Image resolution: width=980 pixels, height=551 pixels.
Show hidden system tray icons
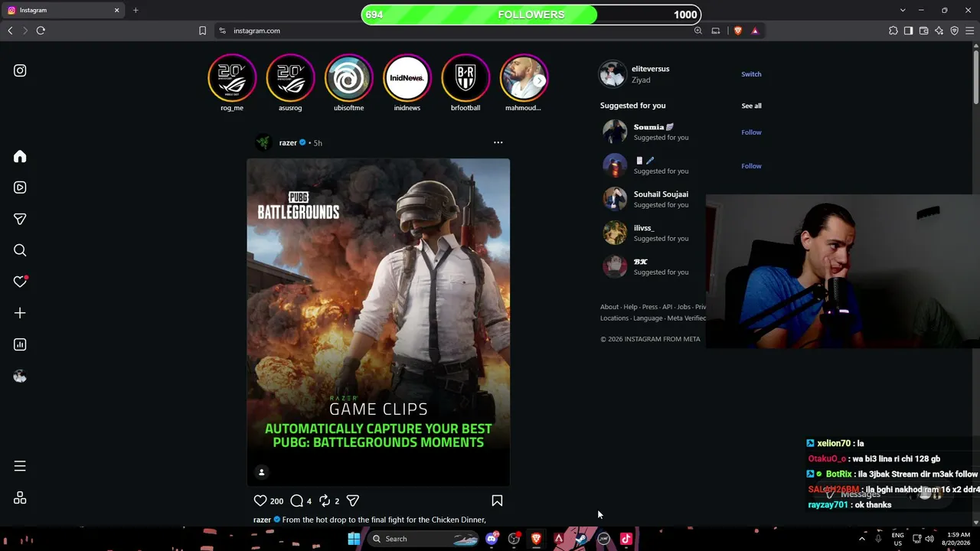click(862, 539)
